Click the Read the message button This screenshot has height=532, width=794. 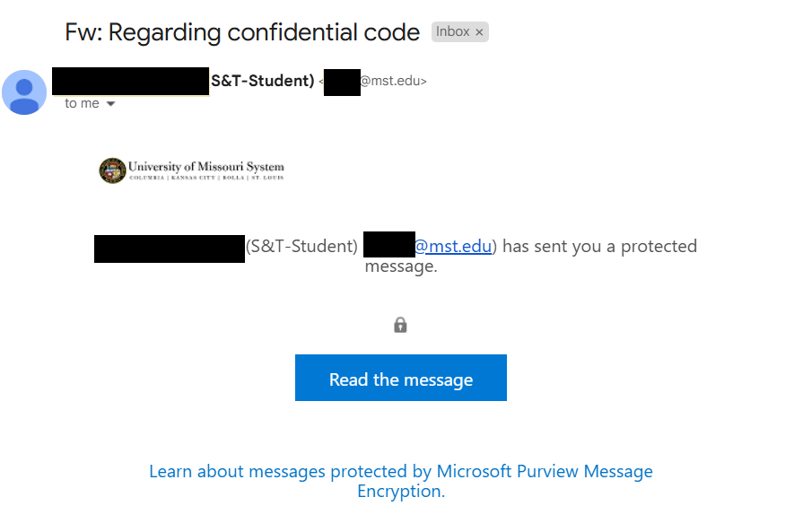(401, 378)
